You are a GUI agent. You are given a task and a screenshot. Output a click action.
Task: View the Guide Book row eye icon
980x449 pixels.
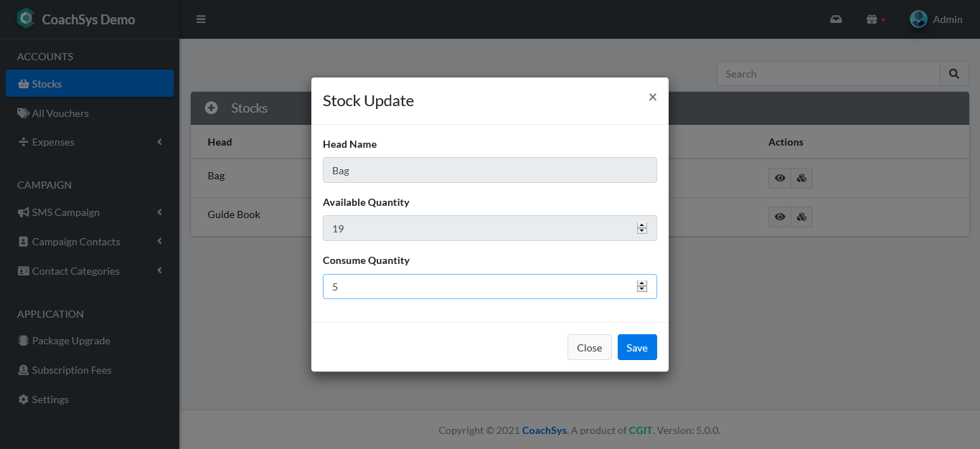tap(780, 217)
